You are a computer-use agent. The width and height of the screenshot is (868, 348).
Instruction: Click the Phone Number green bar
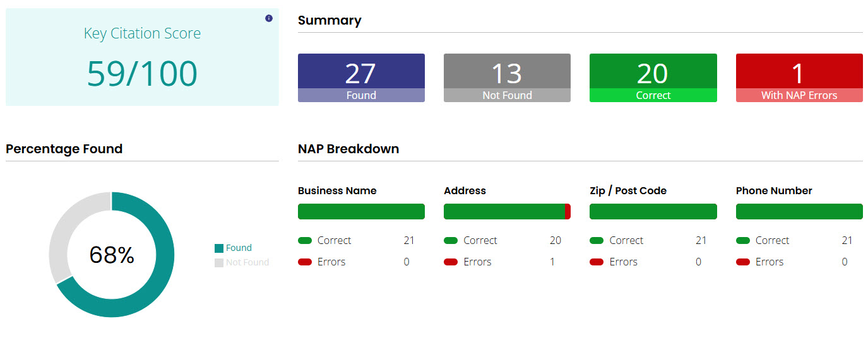tap(799, 212)
